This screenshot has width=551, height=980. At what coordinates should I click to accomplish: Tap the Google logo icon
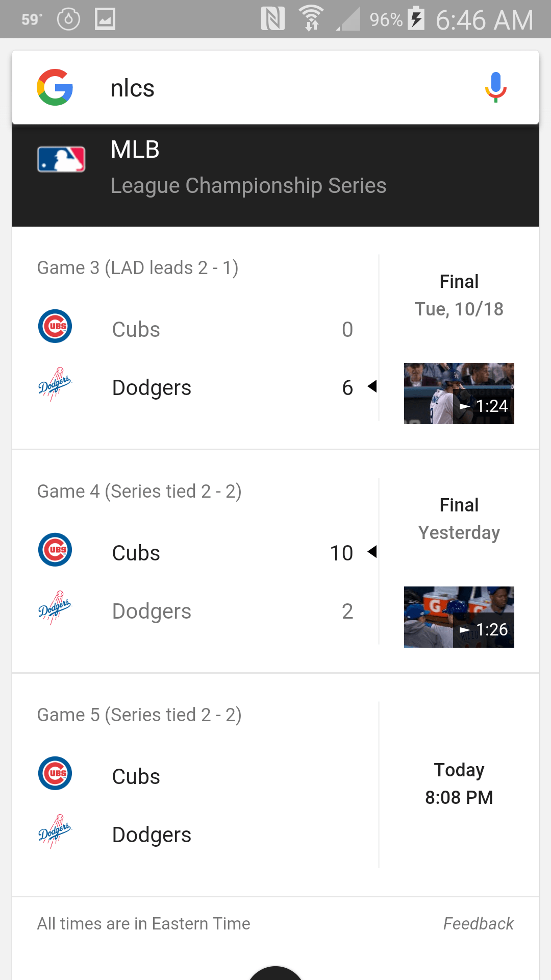(55, 87)
